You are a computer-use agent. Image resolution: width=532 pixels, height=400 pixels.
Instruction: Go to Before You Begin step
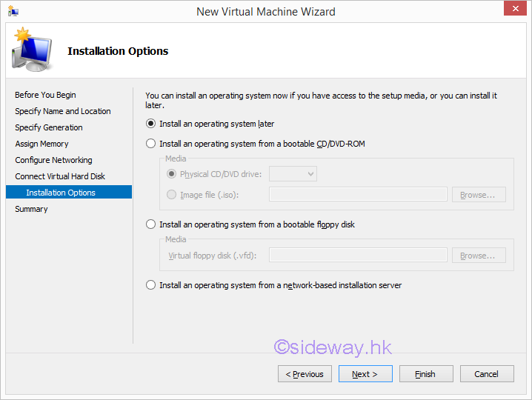(x=45, y=95)
